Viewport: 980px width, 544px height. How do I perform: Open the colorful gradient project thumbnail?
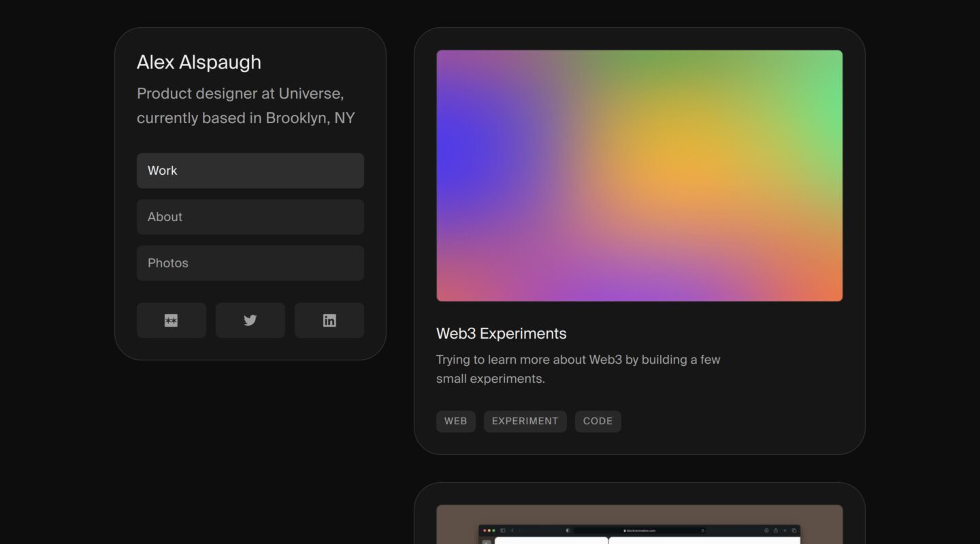tap(639, 175)
